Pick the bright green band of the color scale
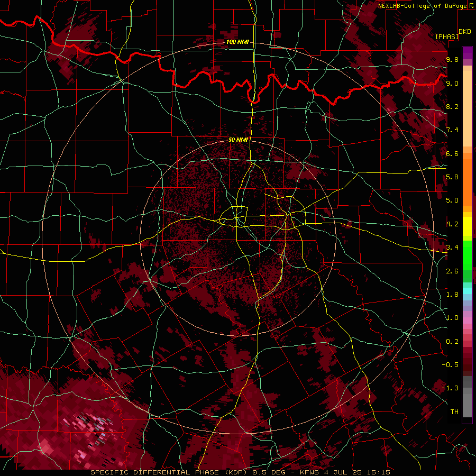The height and width of the screenshot is (476, 476). (x=467, y=255)
